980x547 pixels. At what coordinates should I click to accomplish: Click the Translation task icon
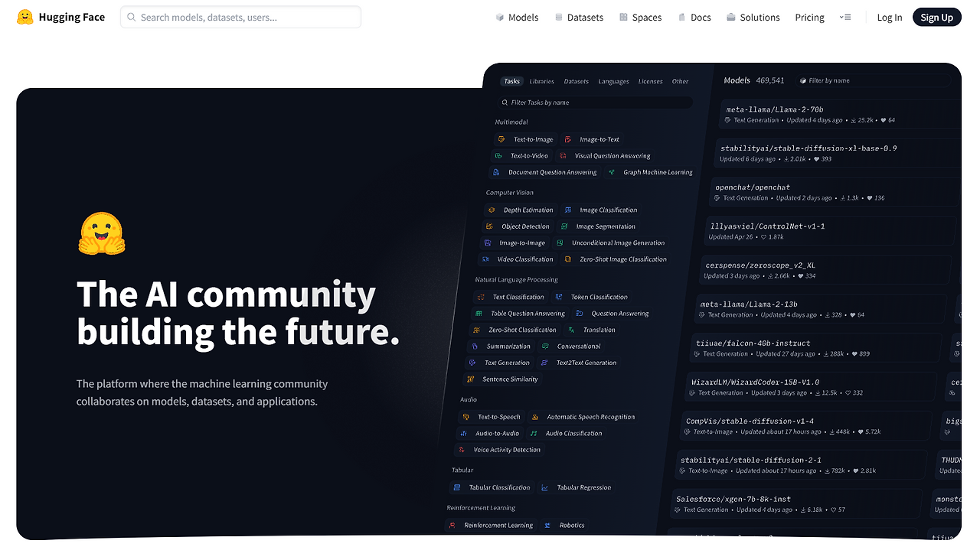[571, 330]
